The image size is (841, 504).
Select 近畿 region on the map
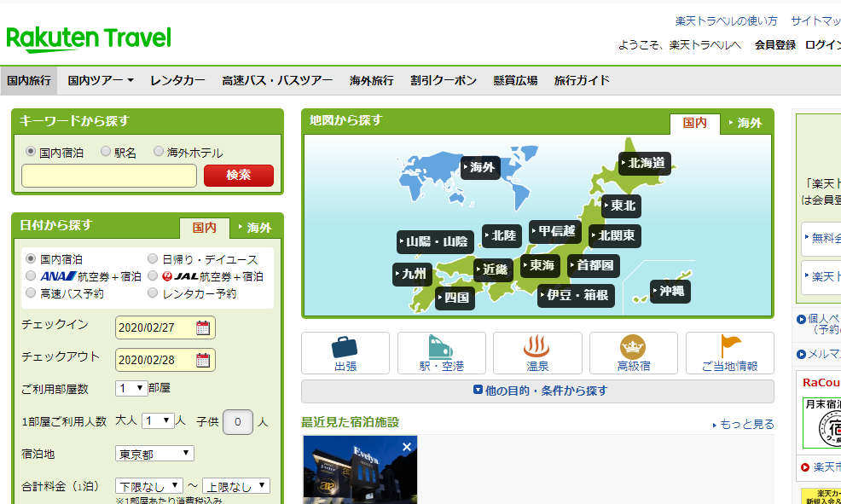coord(494,269)
